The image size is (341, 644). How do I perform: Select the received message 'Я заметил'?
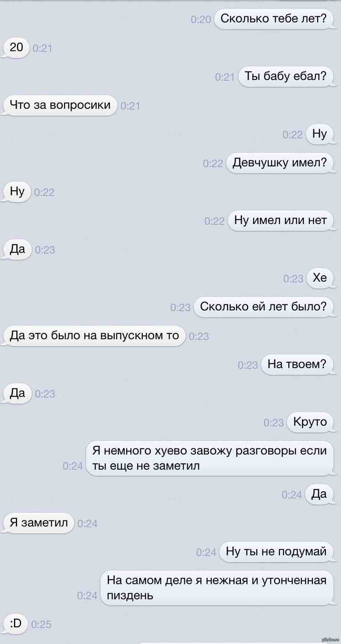[39, 523]
